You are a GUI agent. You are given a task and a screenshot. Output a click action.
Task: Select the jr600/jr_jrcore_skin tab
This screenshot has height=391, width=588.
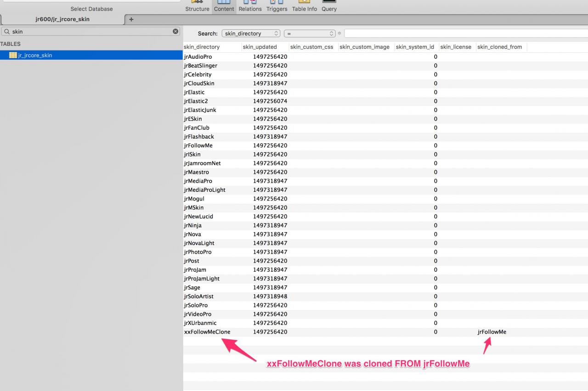click(x=62, y=19)
